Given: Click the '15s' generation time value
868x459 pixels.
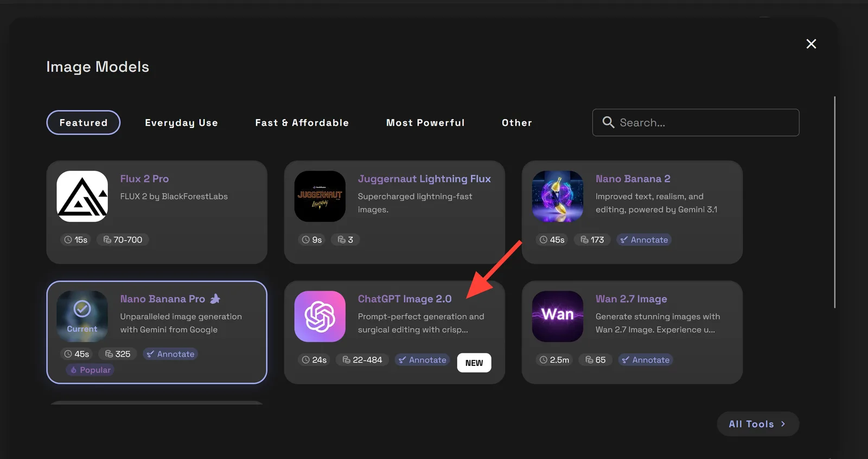Looking at the screenshot, I should point(81,240).
